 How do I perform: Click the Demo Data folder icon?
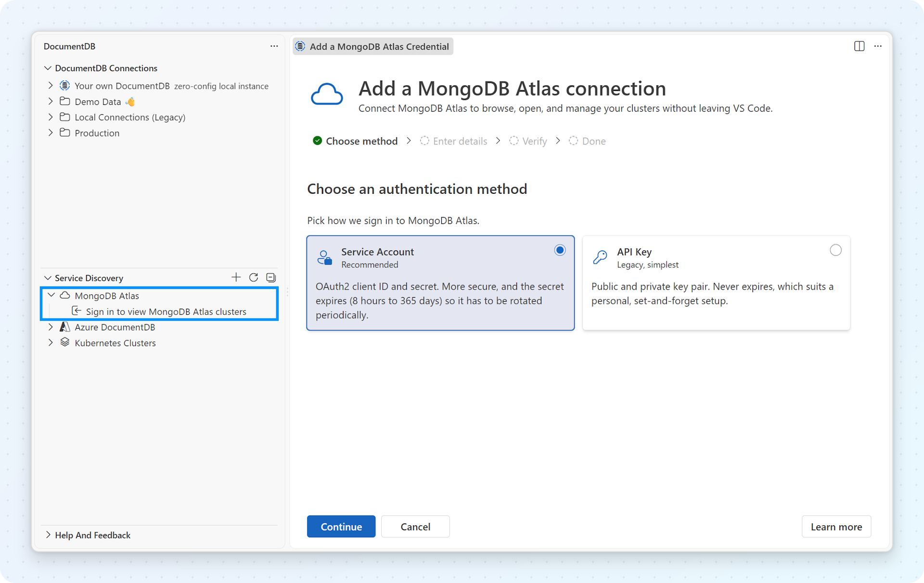65,101
